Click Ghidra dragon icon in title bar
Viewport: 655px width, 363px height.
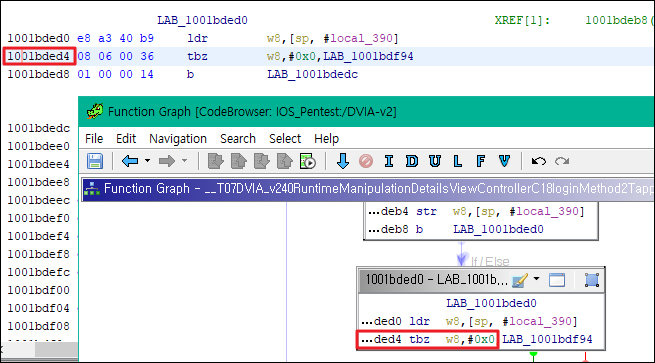pos(95,112)
